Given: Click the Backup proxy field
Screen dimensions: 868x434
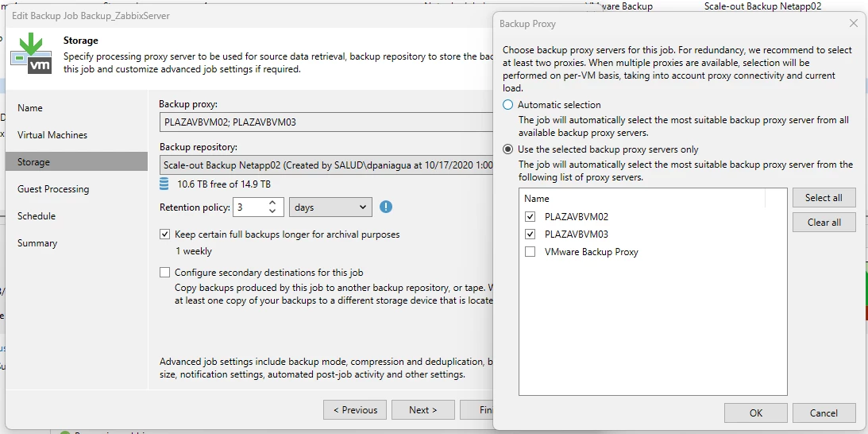Looking at the screenshot, I should tap(326, 122).
